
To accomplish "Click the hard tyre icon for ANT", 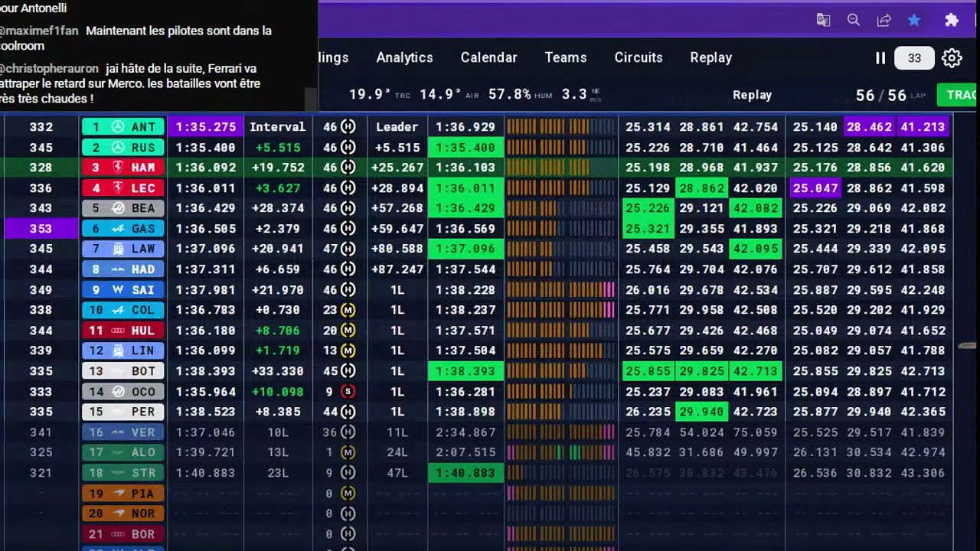I will pos(348,127).
